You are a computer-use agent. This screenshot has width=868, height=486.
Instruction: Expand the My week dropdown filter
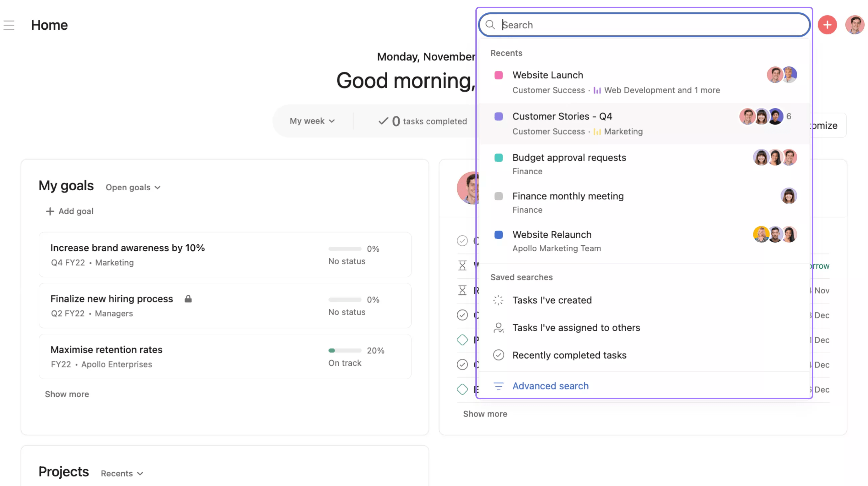[310, 121]
